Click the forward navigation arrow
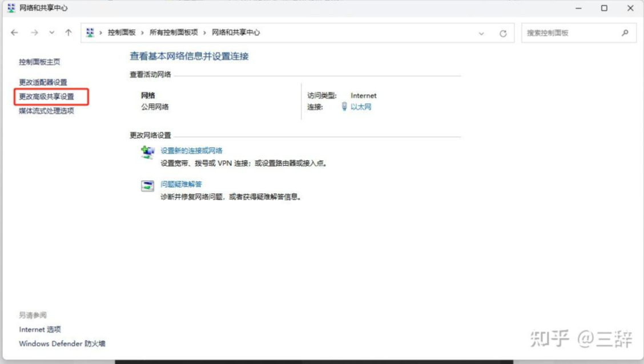The height and width of the screenshot is (364, 644). click(x=34, y=33)
